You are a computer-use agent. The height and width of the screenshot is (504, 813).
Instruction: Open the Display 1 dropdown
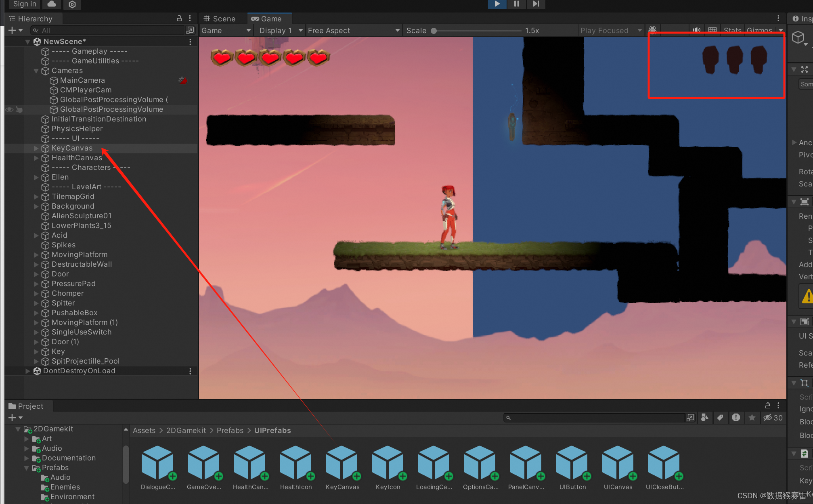point(281,30)
